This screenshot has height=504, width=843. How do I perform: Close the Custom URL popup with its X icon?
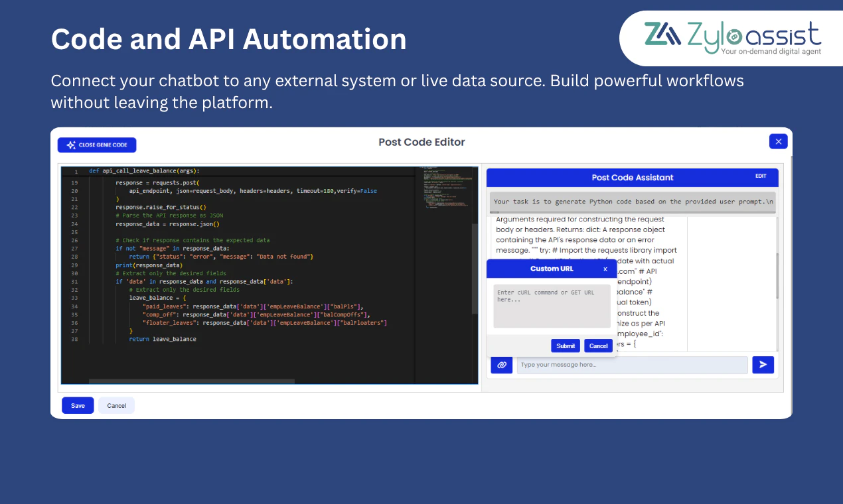click(605, 269)
